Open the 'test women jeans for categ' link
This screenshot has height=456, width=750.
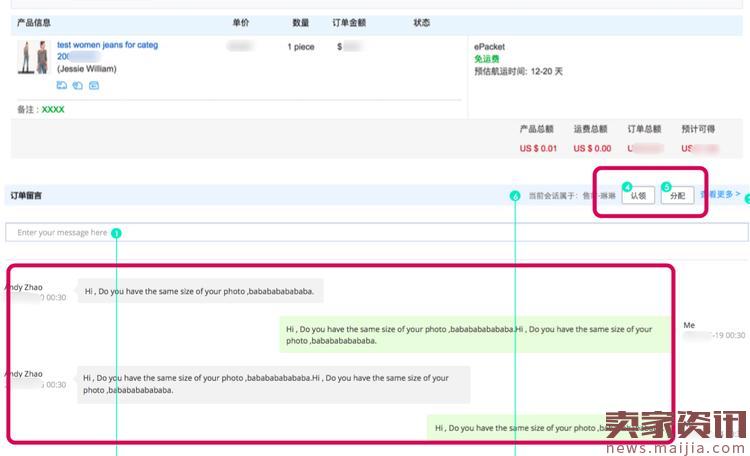pos(108,45)
